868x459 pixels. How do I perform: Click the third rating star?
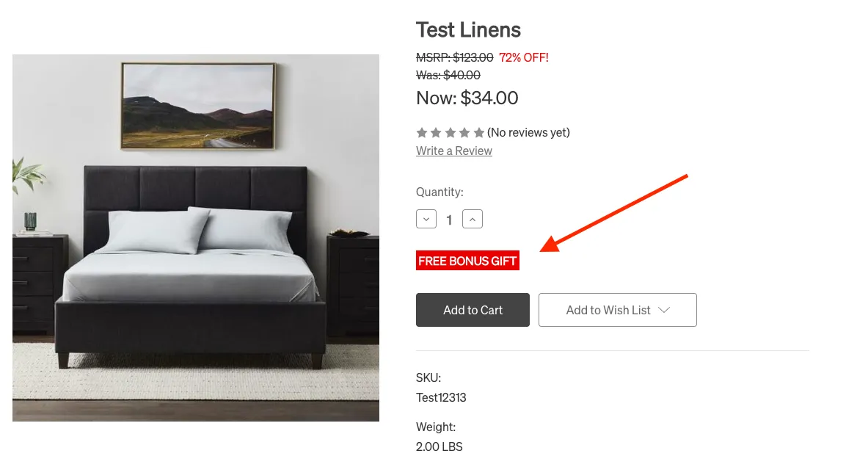pyautogui.click(x=451, y=132)
